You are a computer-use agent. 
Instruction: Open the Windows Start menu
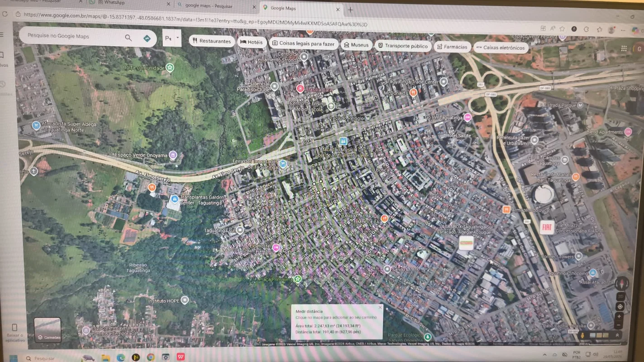(x=14, y=358)
